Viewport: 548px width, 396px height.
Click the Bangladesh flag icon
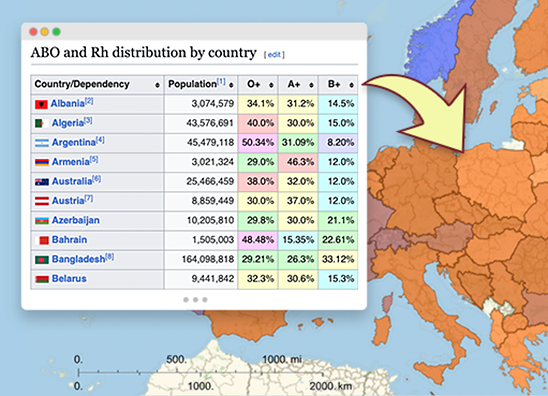pos(42,260)
